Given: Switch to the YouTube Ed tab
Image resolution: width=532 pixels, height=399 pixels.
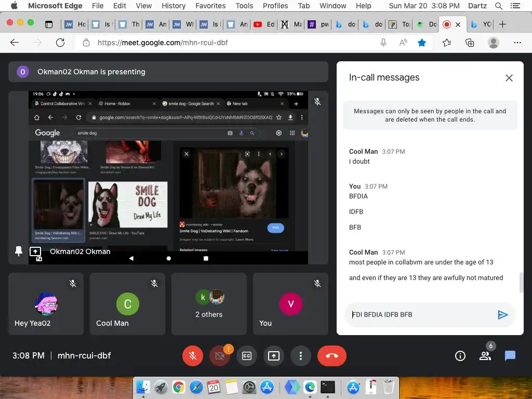Looking at the screenshot, I should [264, 24].
